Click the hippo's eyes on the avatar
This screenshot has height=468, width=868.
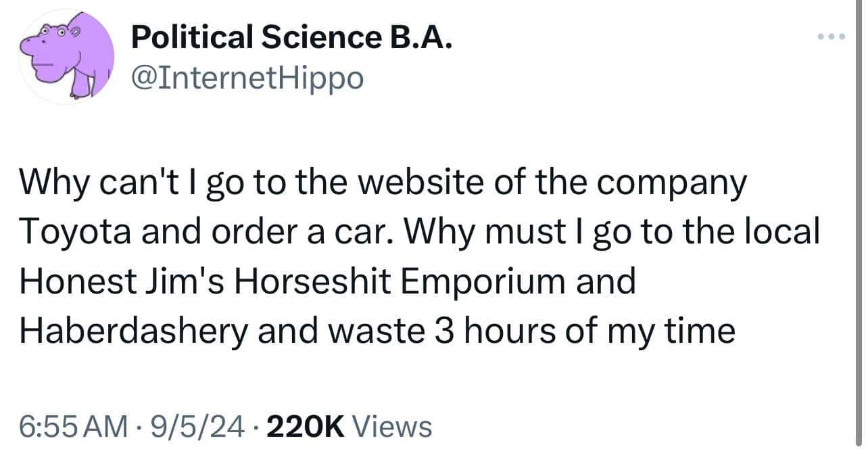click(x=59, y=32)
